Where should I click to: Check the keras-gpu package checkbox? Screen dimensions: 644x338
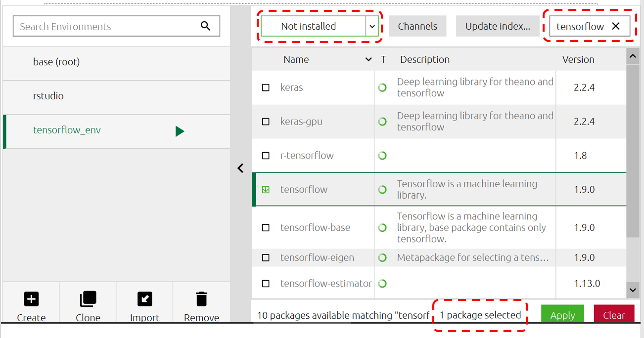click(x=266, y=121)
